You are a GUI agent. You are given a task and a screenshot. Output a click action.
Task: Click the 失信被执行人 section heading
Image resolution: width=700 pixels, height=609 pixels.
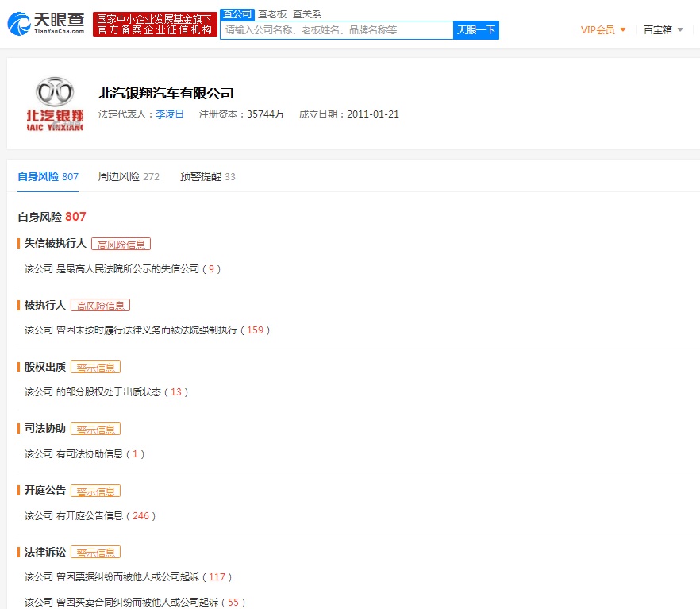(x=55, y=243)
